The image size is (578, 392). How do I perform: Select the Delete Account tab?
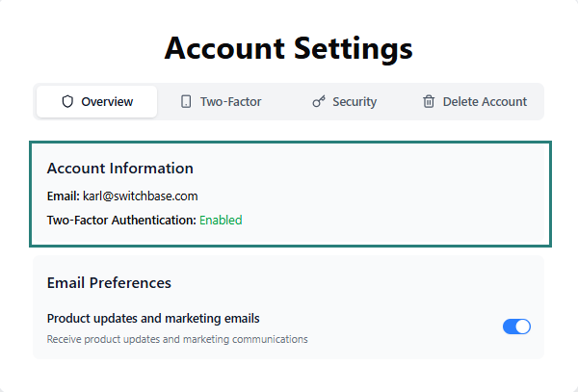click(x=475, y=102)
